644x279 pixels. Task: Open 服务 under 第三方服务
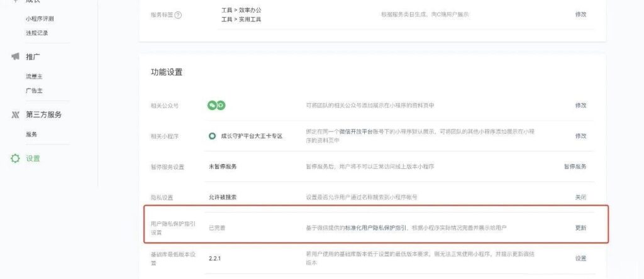pyautogui.click(x=31, y=134)
